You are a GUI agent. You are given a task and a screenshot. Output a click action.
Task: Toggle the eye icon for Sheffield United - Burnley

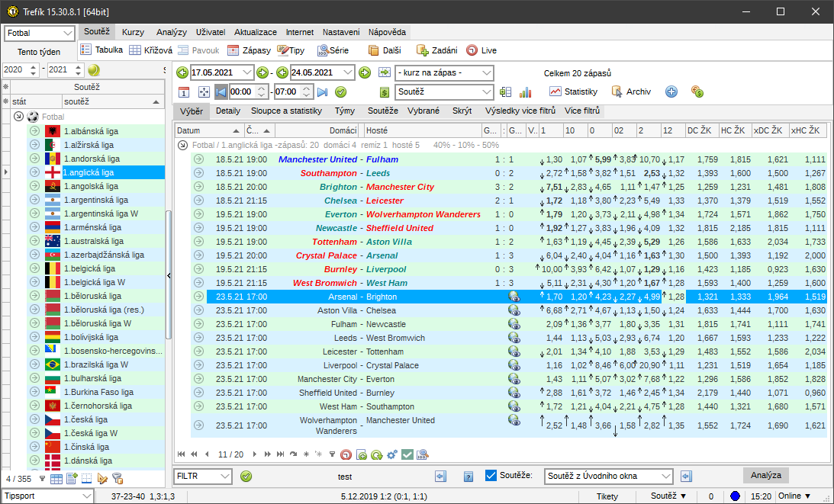[x=514, y=393]
